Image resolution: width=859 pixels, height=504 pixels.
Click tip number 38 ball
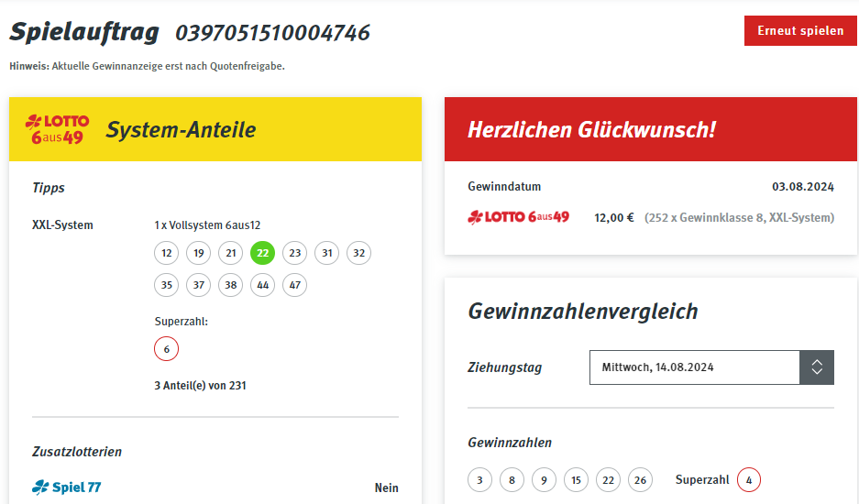tap(231, 285)
